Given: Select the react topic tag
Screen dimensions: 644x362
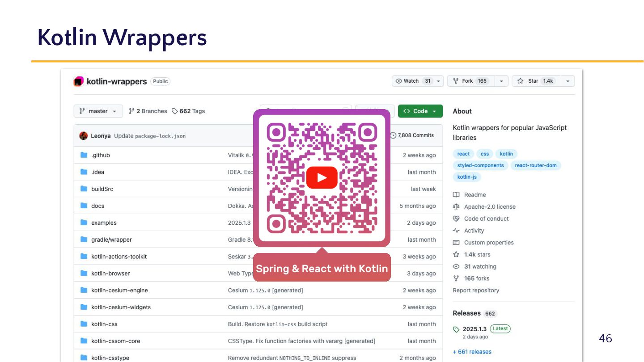Looking at the screenshot, I should (x=463, y=154).
